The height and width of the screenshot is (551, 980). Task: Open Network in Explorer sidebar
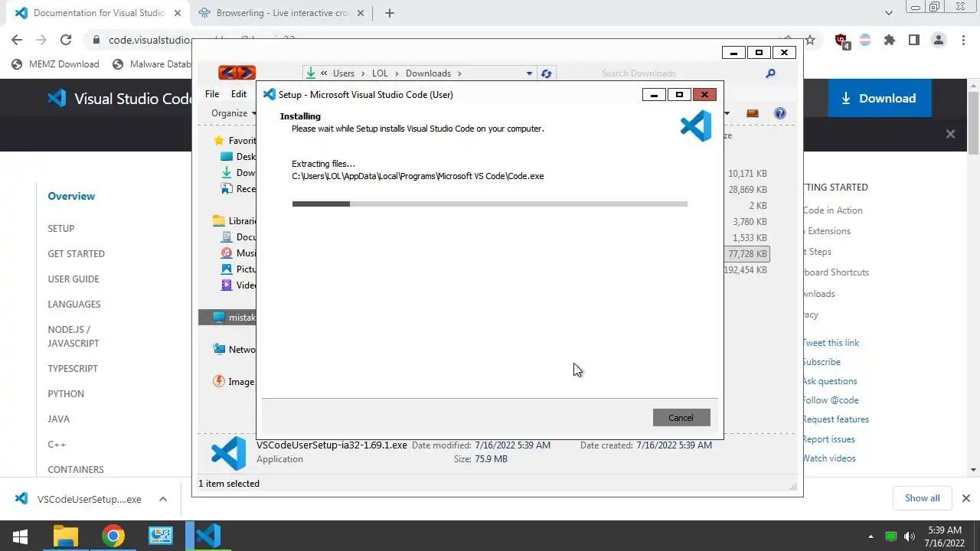(x=234, y=350)
